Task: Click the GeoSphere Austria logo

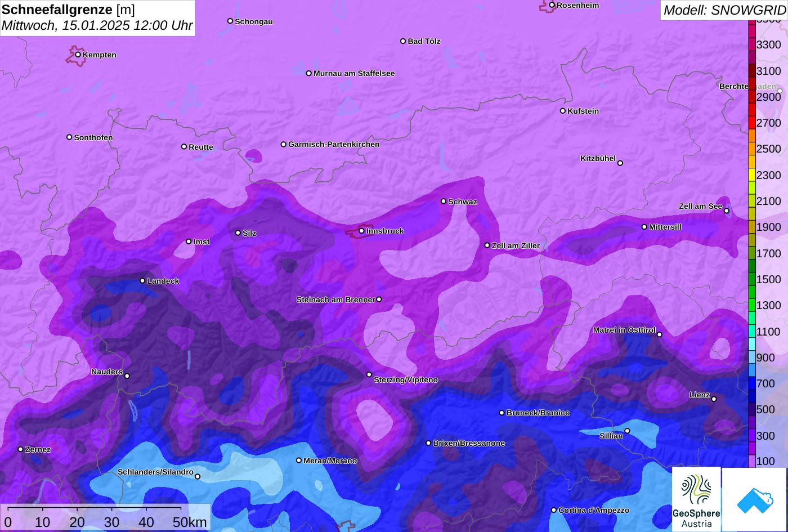Action: pyautogui.click(x=696, y=499)
